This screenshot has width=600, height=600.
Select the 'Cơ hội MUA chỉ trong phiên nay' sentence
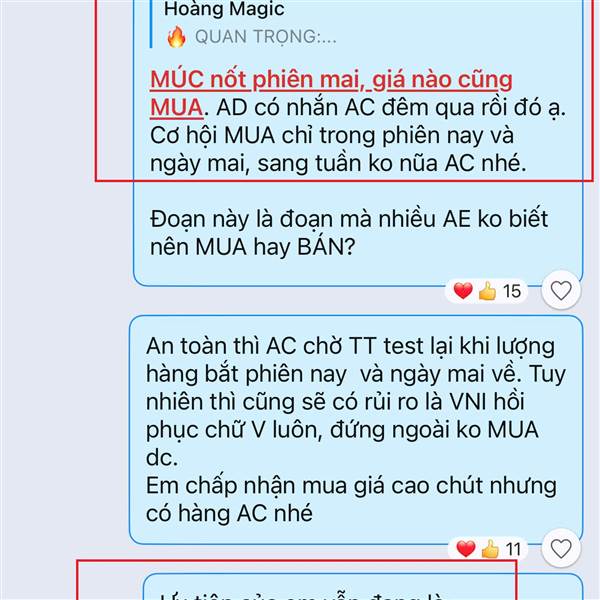click(x=332, y=135)
